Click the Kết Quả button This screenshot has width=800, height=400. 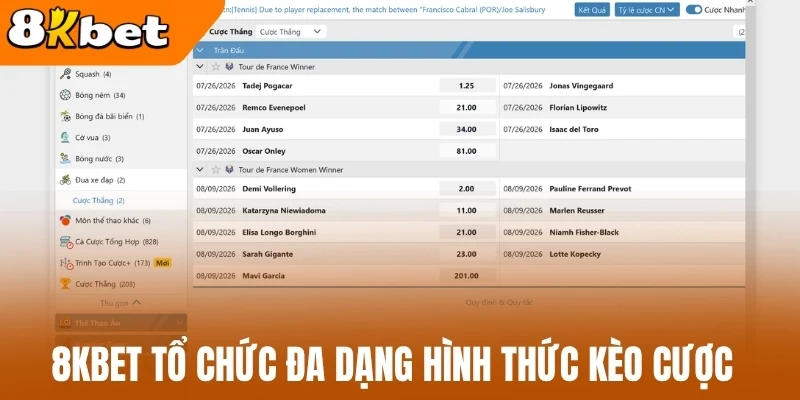point(592,10)
